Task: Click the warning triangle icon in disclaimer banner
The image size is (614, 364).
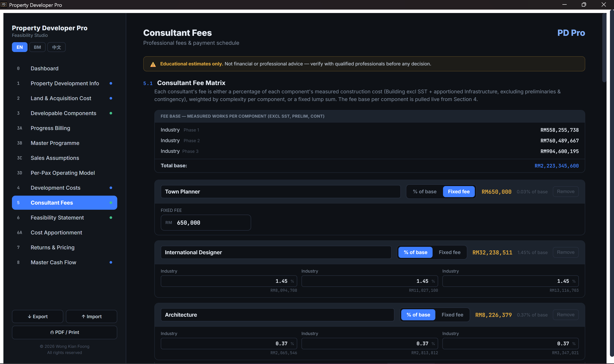Action: pyautogui.click(x=153, y=64)
